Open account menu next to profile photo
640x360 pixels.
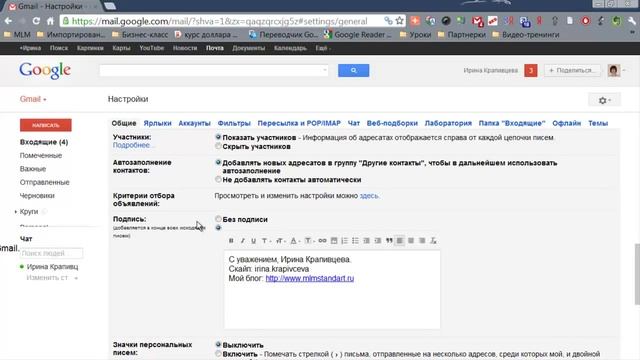click(624, 70)
